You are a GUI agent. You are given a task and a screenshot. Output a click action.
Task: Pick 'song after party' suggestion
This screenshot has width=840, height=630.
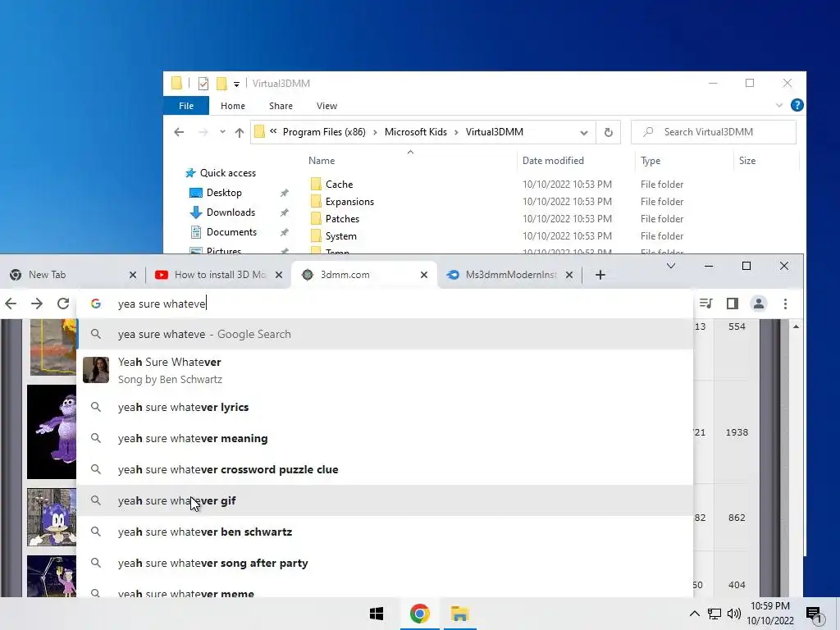point(385,563)
